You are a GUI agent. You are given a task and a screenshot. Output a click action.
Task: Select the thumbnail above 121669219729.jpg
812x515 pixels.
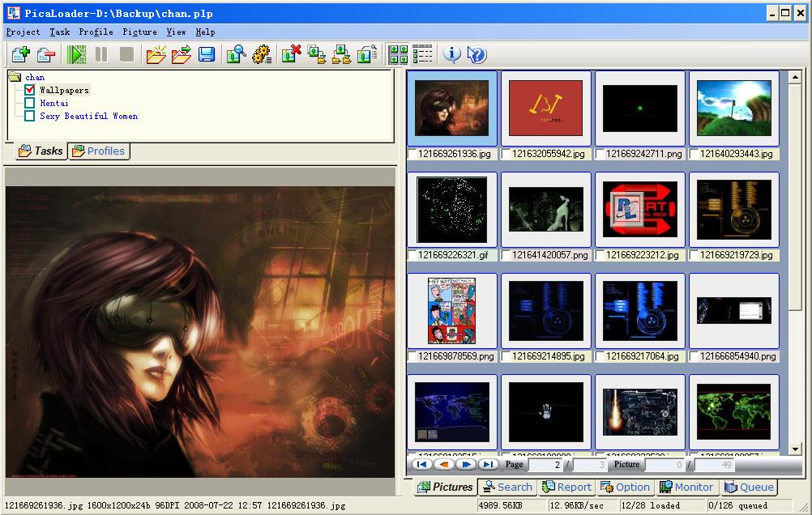pos(734,210)
